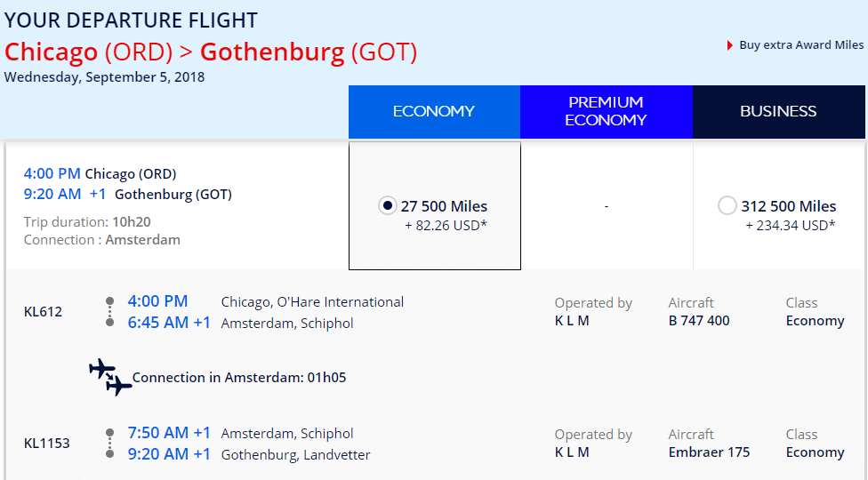Switch to the Premium Economy fare tab
The height and width of the screenshot is (480, 868).
coord(607,112)
